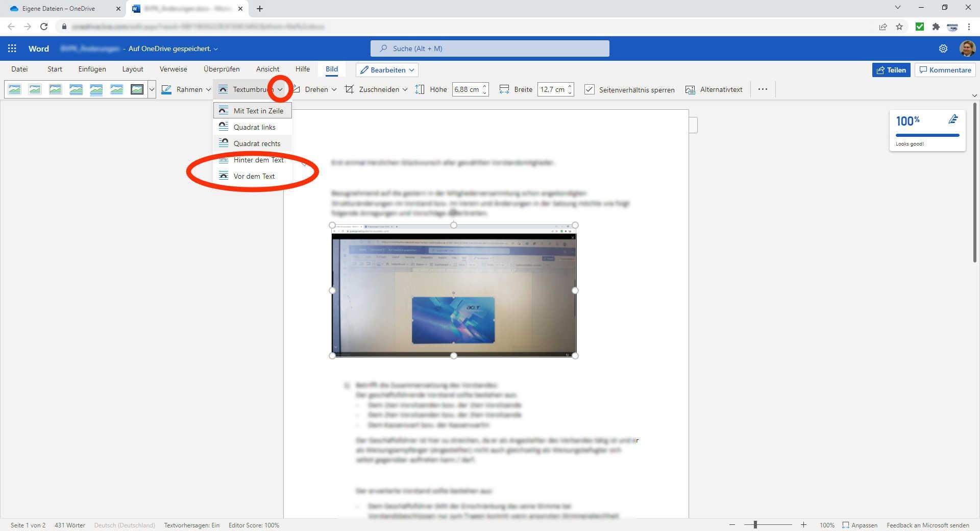
Task: Select the Zuschneiden crop icon
Action: (349, 89)
